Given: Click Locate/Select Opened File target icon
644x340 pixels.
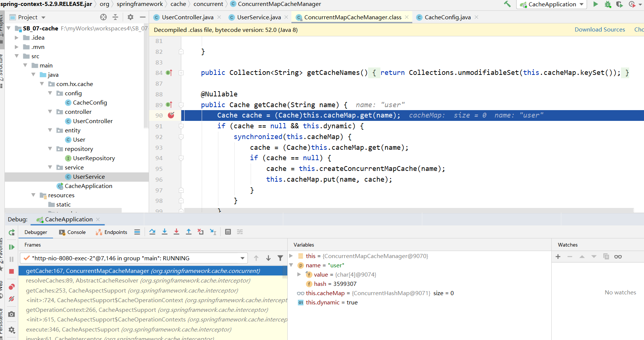Looking at the screenshot, I should (x=103, y=17).
